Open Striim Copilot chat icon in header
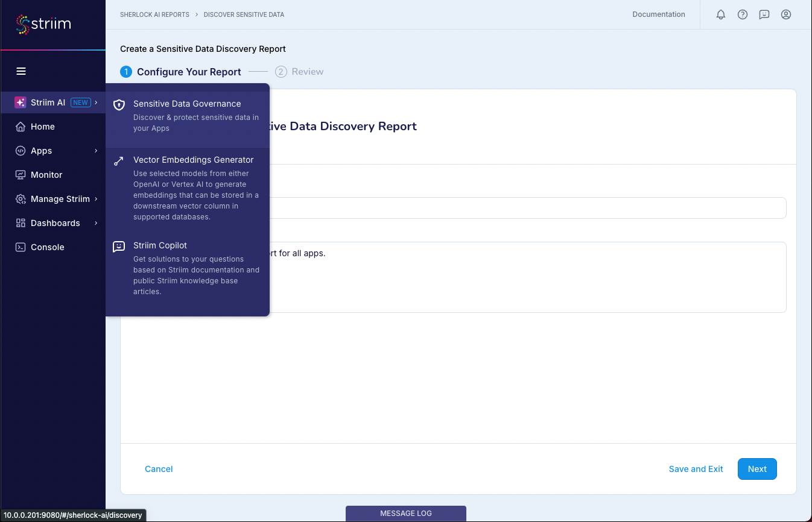Viewport: 812px width, 522px height. (x=764, y=14)
